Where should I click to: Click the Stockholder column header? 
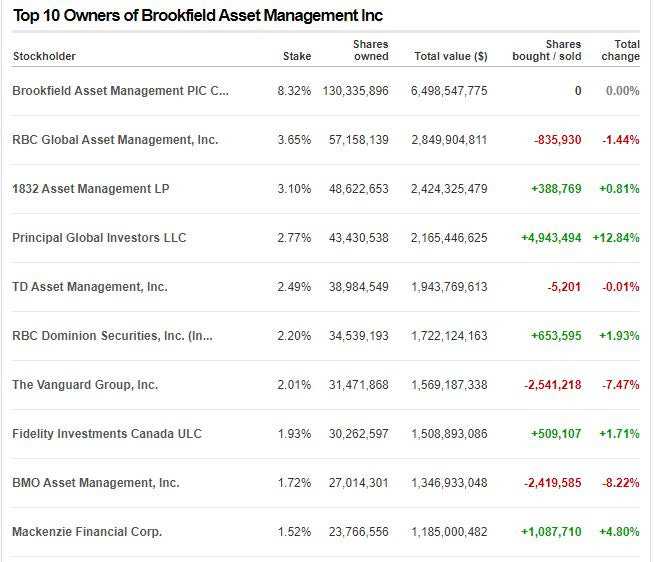pos(44,56)
